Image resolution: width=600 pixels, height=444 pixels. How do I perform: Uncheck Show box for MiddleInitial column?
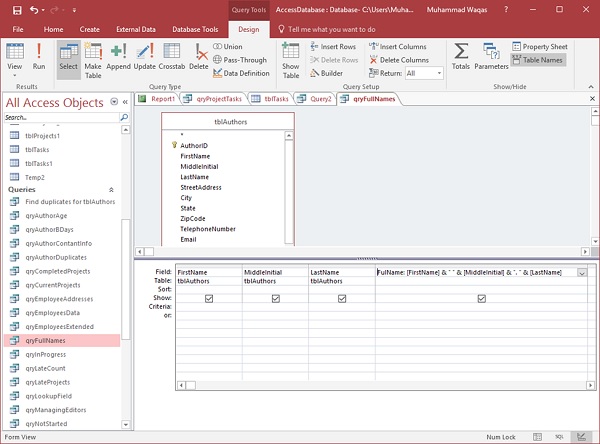275,299
